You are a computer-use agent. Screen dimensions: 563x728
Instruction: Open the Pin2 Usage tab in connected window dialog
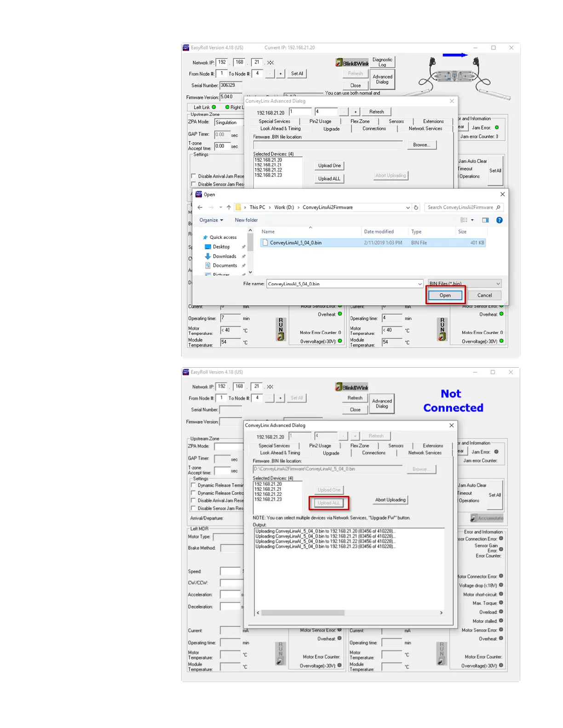320,122
